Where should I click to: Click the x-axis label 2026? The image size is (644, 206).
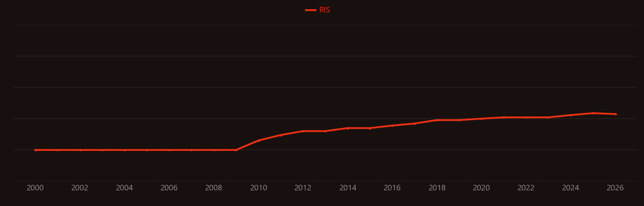pos(615,188)
